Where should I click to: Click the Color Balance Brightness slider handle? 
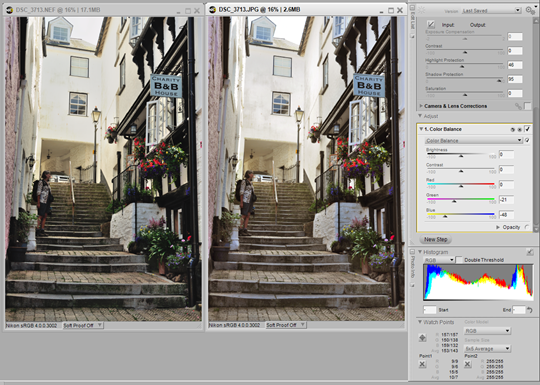point(461,156)
